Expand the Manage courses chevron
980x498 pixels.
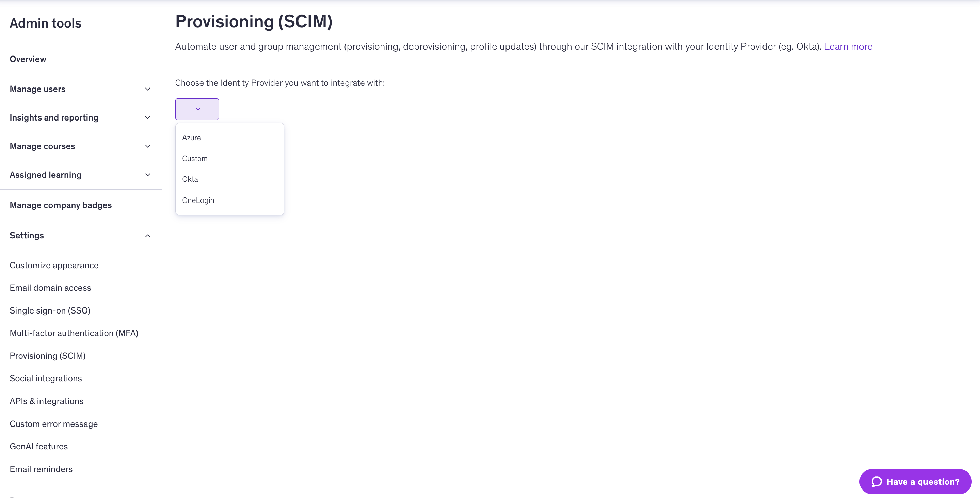(x=148, y=146)
